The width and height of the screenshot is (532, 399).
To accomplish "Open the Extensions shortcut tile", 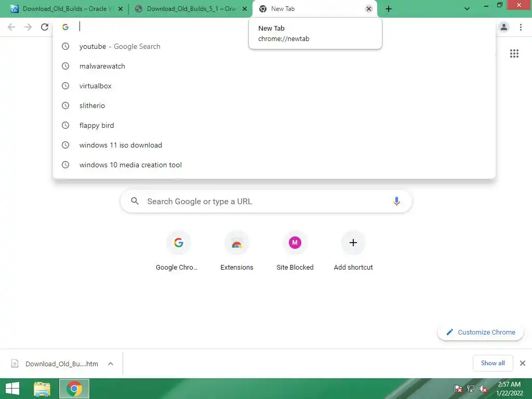I will pos(237,251).
